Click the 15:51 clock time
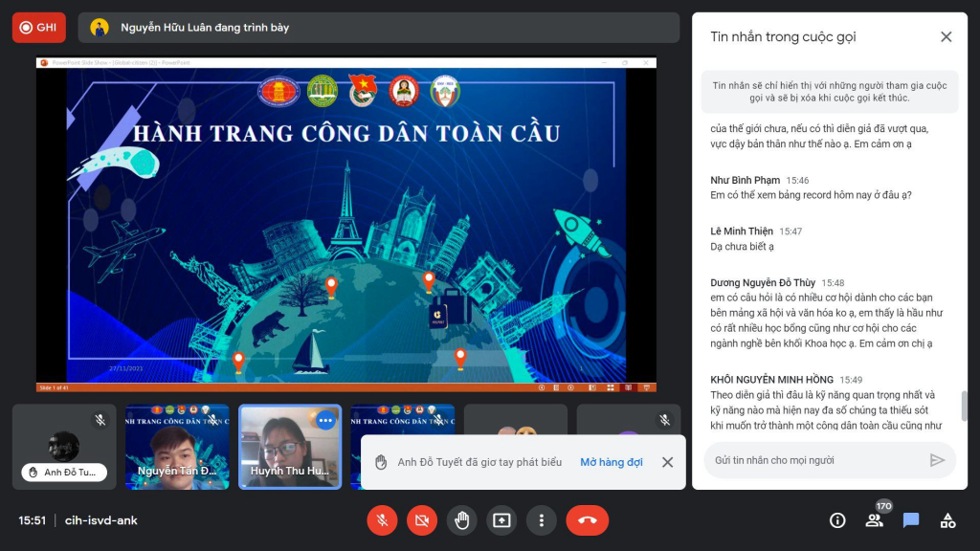 (32, 520)
